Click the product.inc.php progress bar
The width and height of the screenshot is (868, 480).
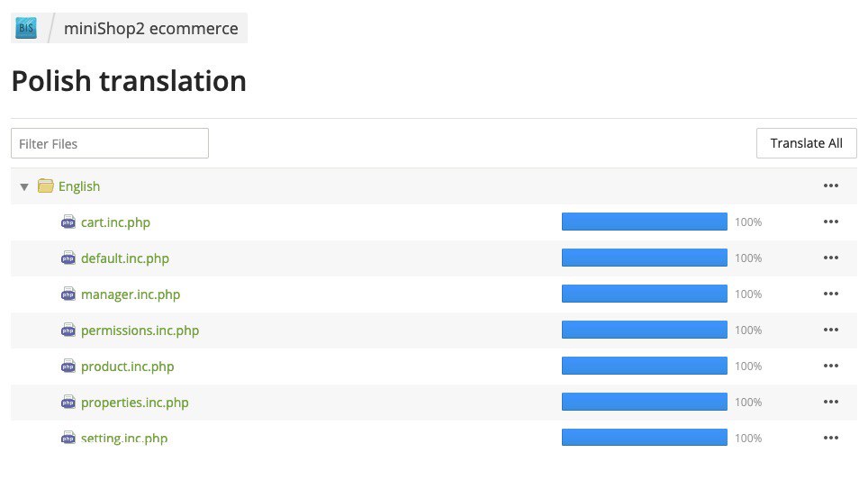(x=645, y=366)
